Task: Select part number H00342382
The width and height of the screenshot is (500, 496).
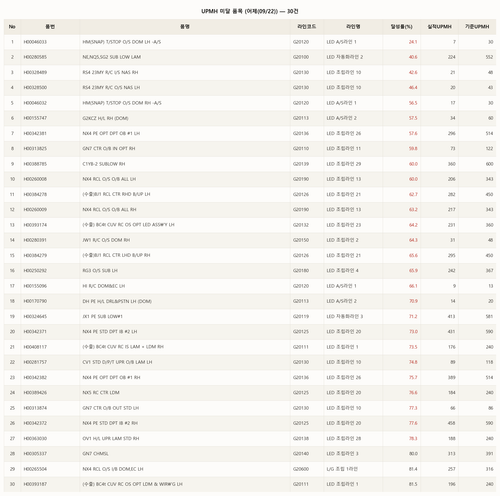Action: pos(35,377)
